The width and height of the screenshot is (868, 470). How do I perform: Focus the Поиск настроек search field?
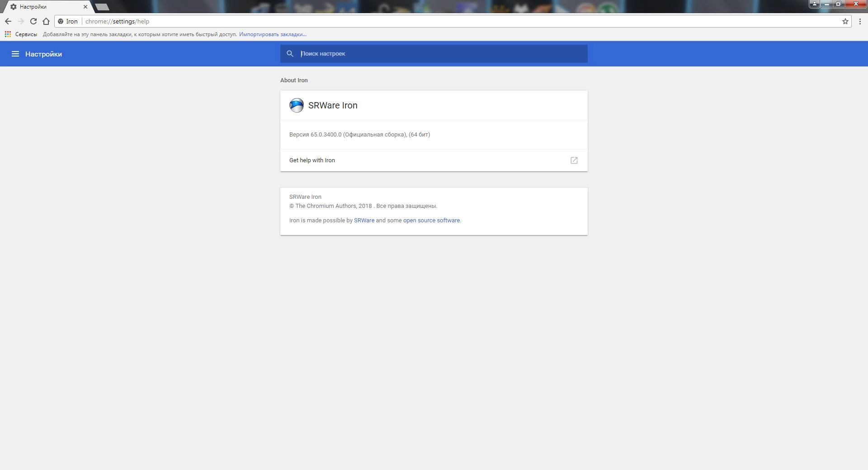(434, 54)
